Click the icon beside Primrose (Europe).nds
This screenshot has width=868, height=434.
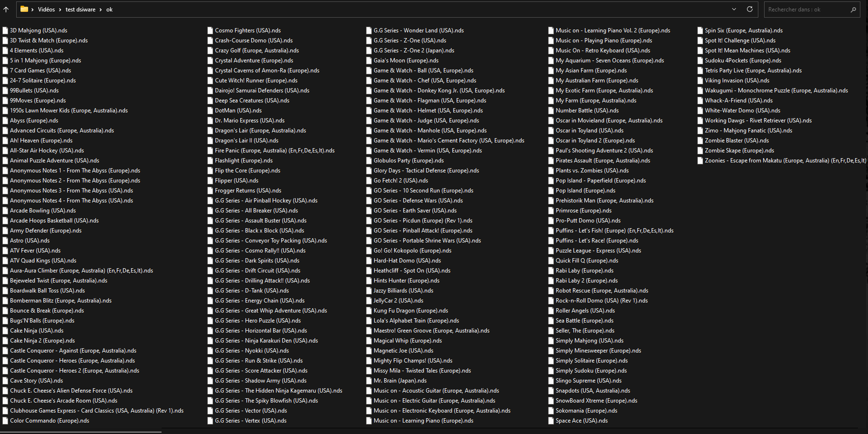pos(551,211)
